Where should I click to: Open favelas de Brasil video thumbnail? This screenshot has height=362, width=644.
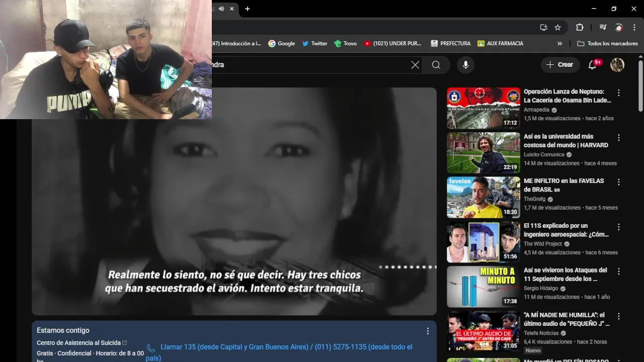[484, 197]
